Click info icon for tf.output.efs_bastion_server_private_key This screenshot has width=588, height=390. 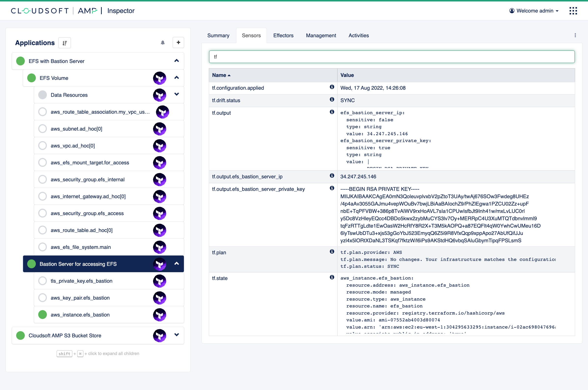pos(332,188)
